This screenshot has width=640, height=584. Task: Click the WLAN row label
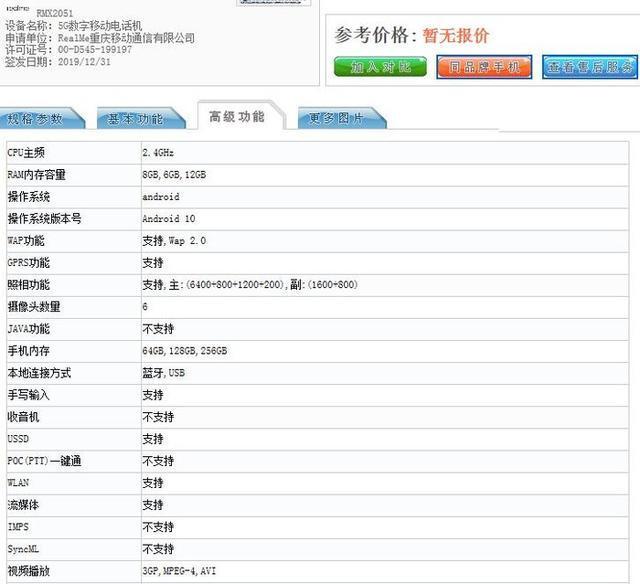(x=19, y=483)
